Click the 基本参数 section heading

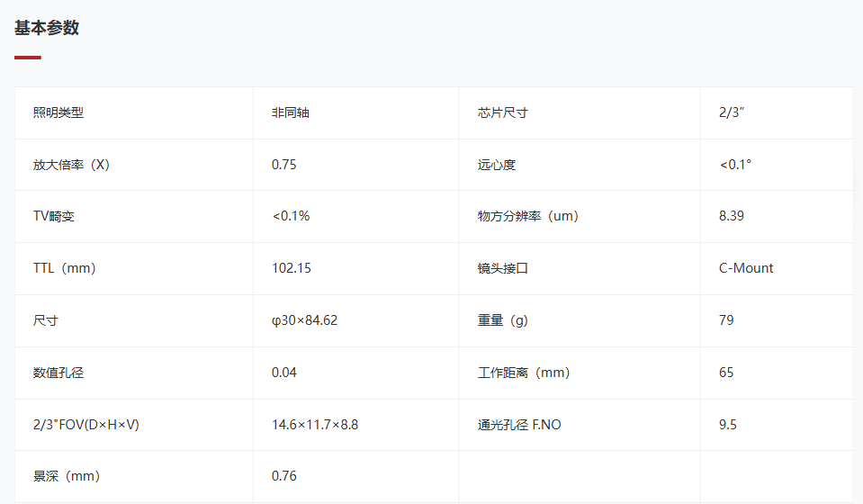(x=47, y=28)
